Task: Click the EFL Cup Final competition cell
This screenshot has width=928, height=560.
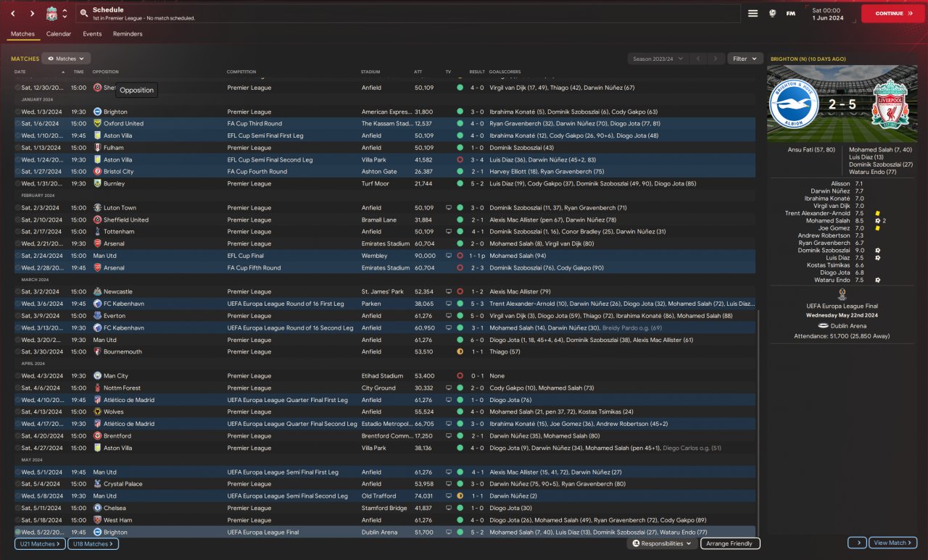Action: click(247, 256)
